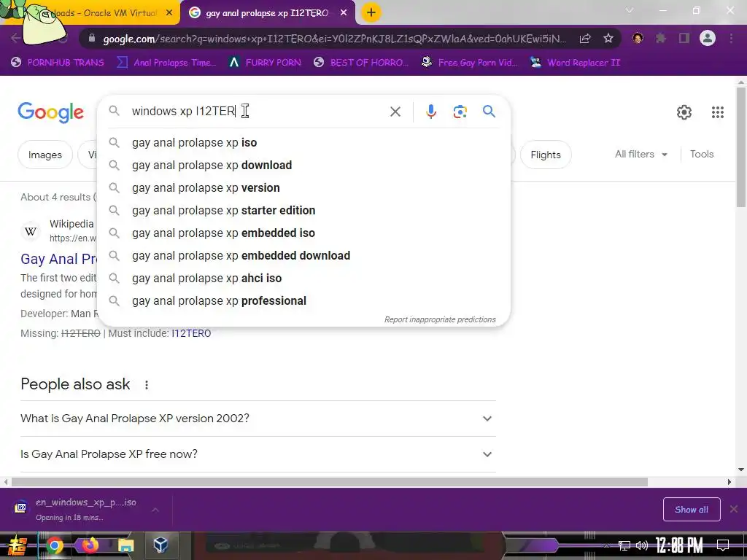The image size is (747, 560).
Task: Choose the suggestion ending in 'ahci iso'
Action: tap(303, 278)
